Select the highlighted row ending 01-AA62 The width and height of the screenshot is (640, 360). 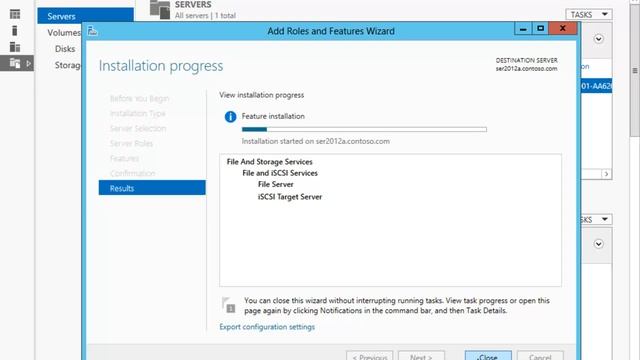point(596,86)
